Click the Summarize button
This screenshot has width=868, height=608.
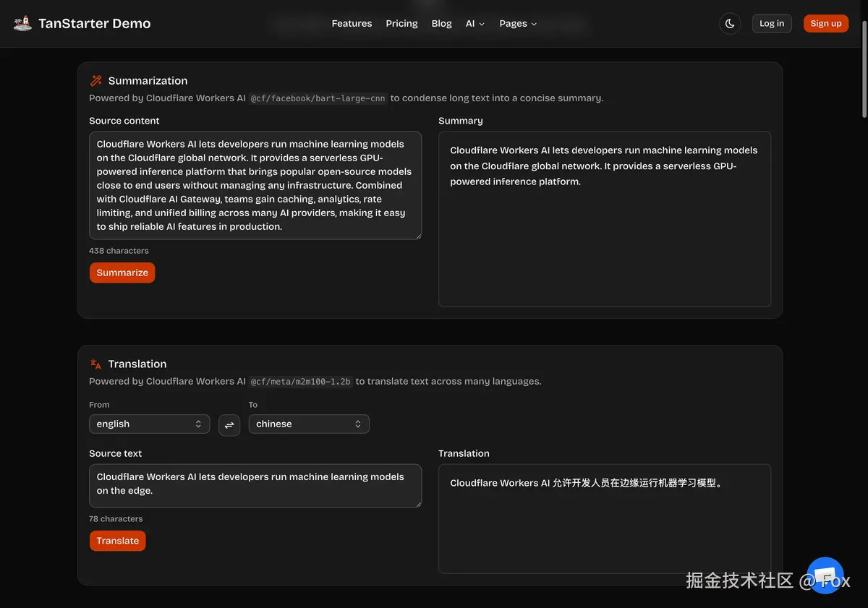pyautogui.click(x=122, y=273)
